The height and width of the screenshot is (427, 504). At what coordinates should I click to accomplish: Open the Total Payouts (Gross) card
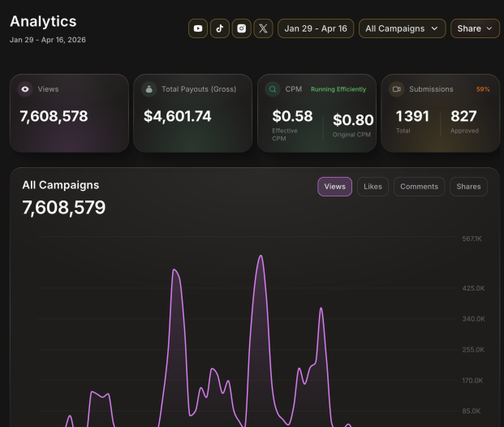point(193,113)
